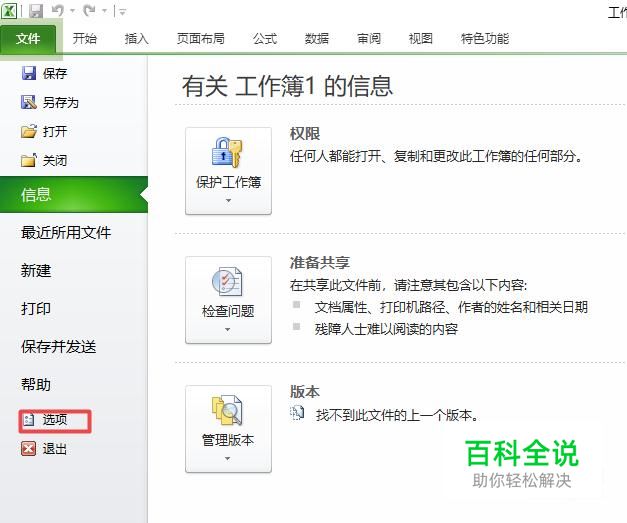
Task: Switch to the 数据 ribbon tab
Action: (317, 39)
